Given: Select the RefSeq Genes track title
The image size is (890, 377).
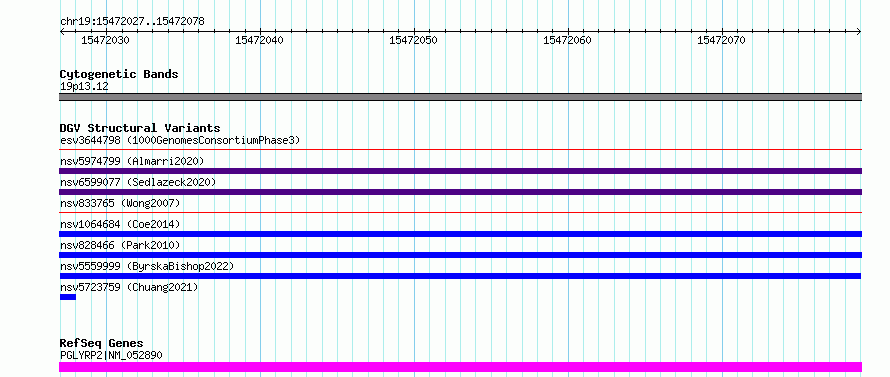Looking at the screenshot, I should point(101,343).
